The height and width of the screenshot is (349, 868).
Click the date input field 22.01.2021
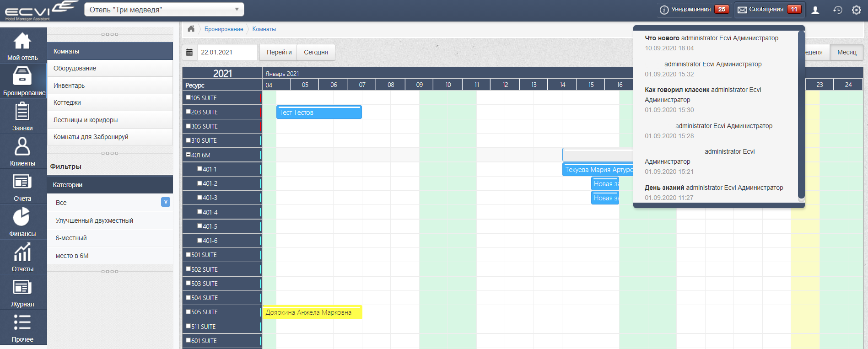coord(227,52)
